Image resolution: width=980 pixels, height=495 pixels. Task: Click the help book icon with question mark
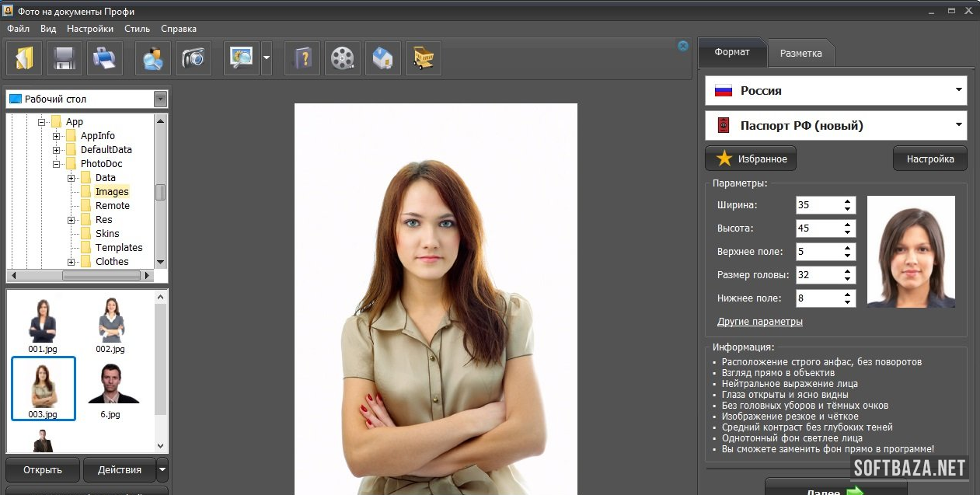click(302, 58)
